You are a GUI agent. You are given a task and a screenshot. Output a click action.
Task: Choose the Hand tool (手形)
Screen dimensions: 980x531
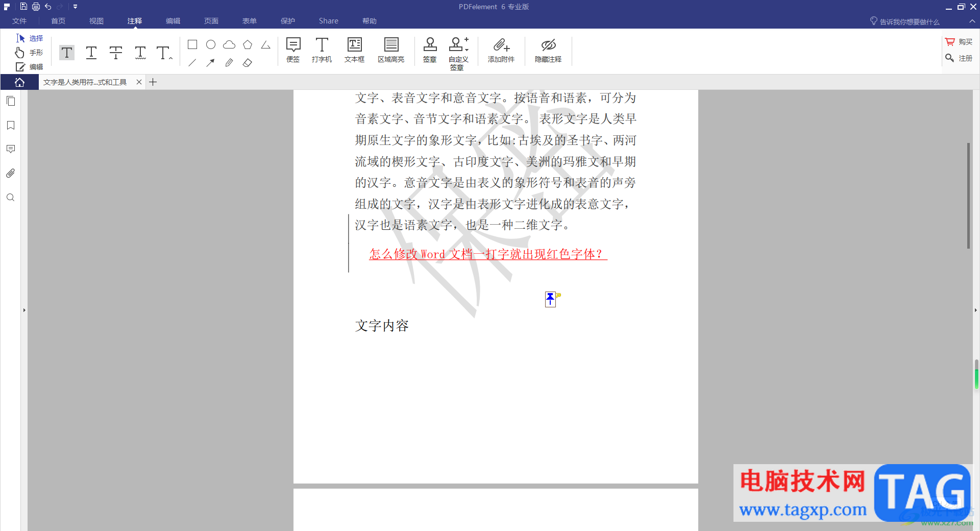click(x=30, y=53)
